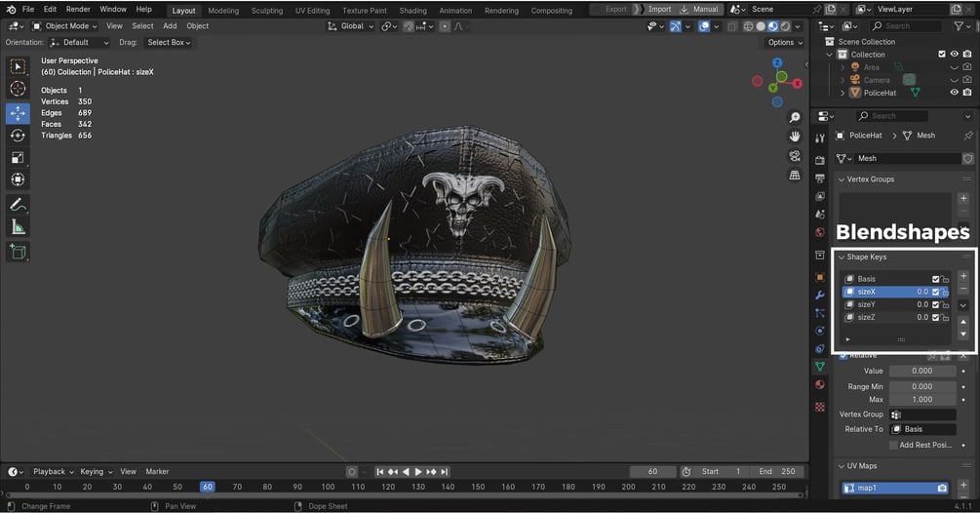Play the animation in reverse

pos(406,472)
